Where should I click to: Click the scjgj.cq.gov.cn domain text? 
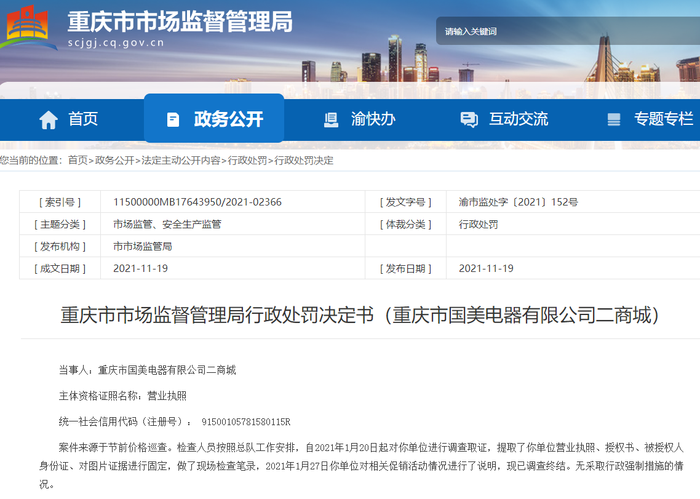[116, 43]
